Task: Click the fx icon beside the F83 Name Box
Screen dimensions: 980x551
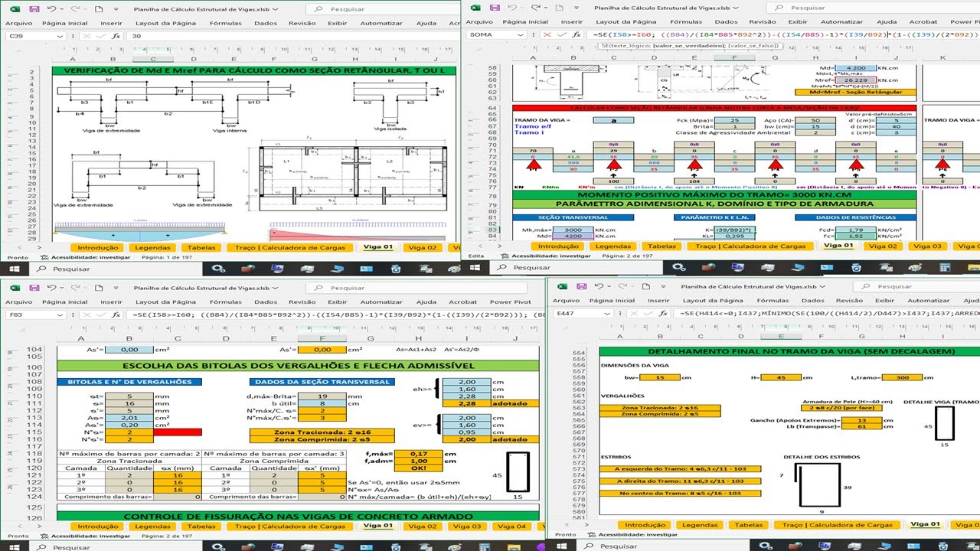Action: pyautogui.click(x=116, y=315)
